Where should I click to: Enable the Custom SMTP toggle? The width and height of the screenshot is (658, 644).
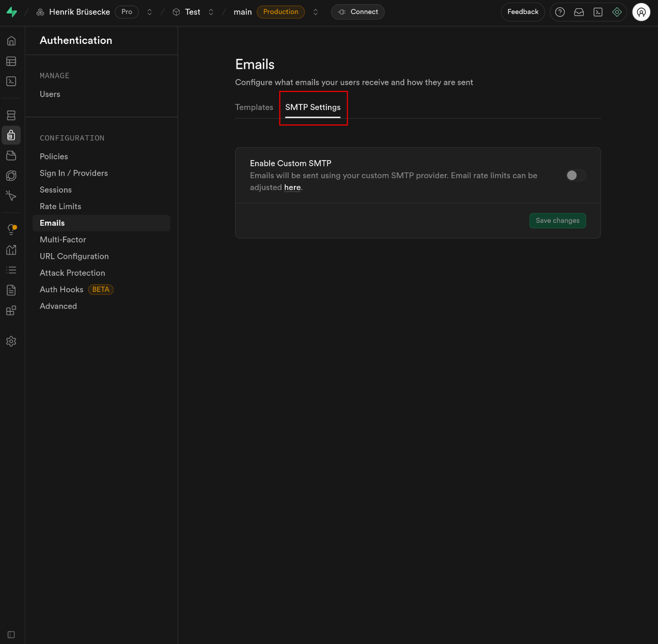tap(575, 176)
